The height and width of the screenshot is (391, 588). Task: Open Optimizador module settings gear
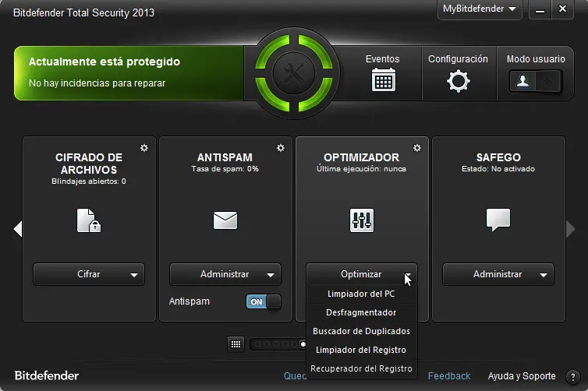click(x=417, y=148)
